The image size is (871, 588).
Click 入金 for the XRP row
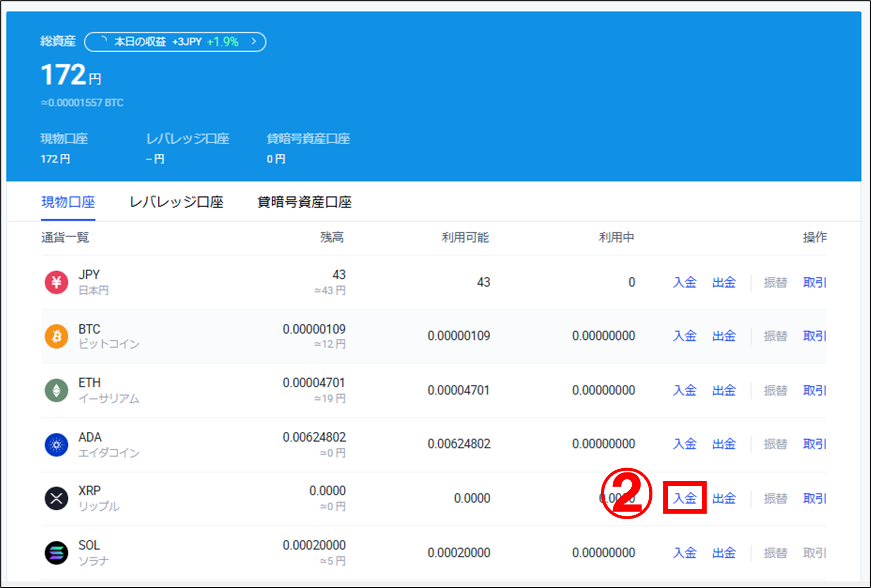click(684, 498)
